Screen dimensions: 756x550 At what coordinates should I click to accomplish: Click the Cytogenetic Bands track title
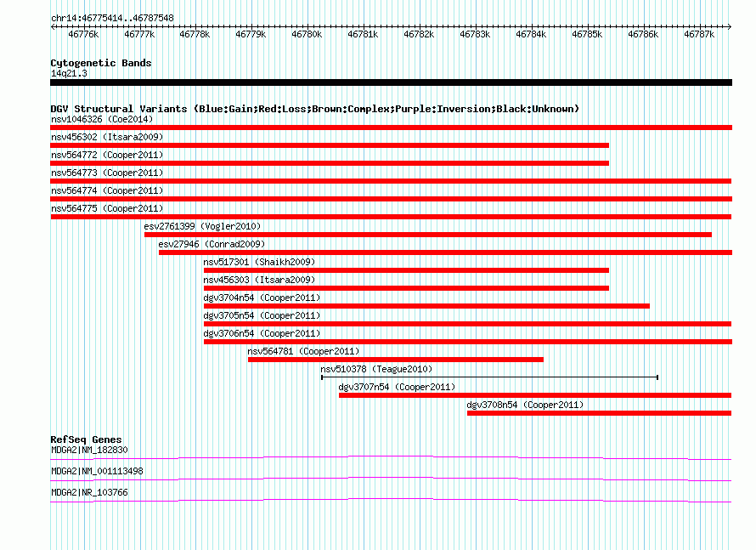point(101,63)
